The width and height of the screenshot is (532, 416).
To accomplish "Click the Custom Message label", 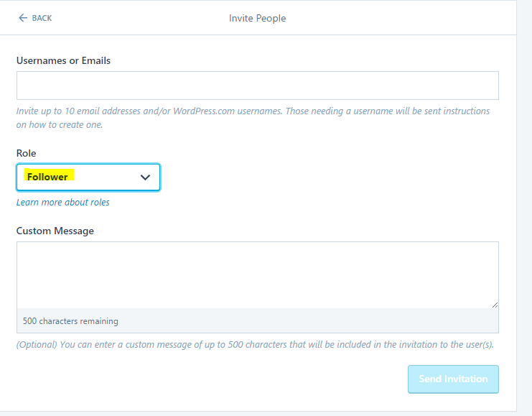I will 55,231.
